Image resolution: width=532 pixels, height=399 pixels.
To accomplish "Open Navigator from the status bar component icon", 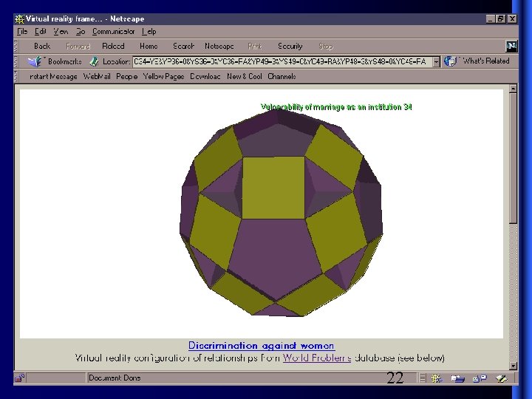I will [436, 378].
